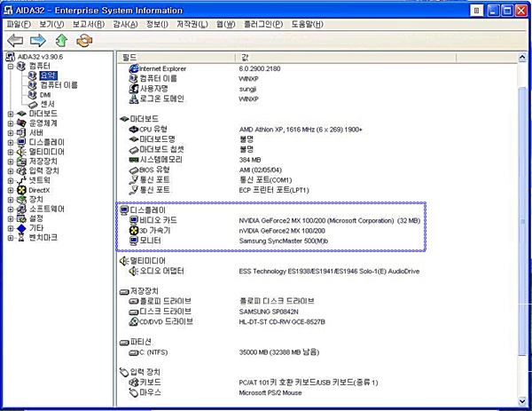
Task: Open the 보기(V) menu
Action: (x=51, y=25)
